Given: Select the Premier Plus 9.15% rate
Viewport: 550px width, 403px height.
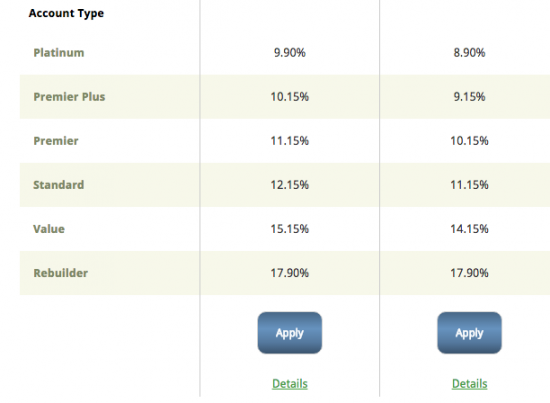Looking at the screenshot, I should (469, 96).
